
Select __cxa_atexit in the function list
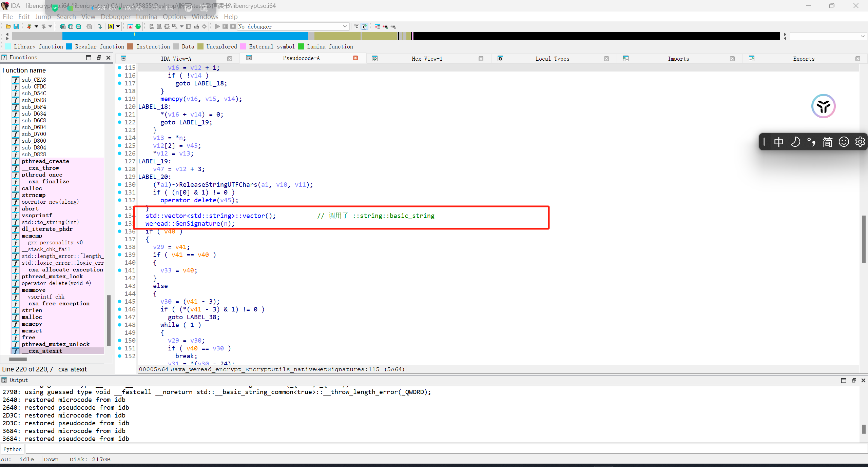coord(42,351)
